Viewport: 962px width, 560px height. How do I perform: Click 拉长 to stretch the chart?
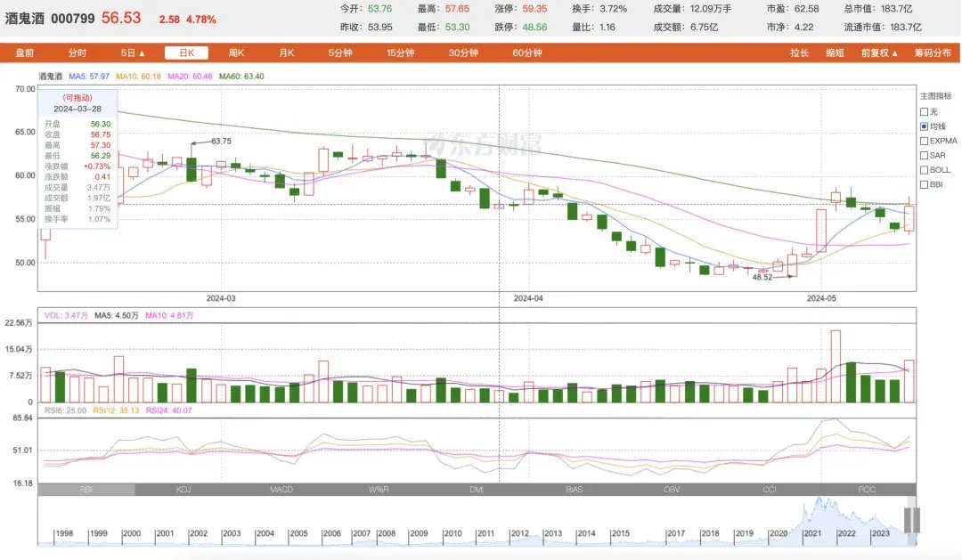[799, 53]
